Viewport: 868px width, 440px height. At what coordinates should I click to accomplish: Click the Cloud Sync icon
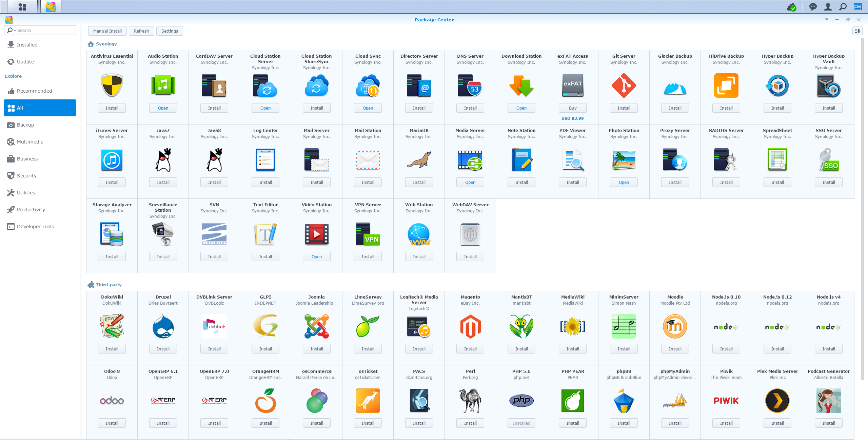click(368, 85)
